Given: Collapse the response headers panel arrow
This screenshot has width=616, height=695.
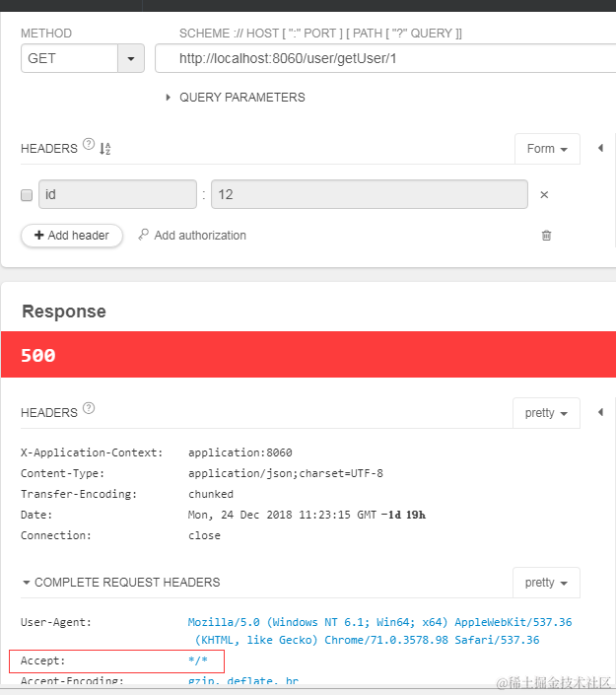Looking at the screenshot, I should click(600, 412).
